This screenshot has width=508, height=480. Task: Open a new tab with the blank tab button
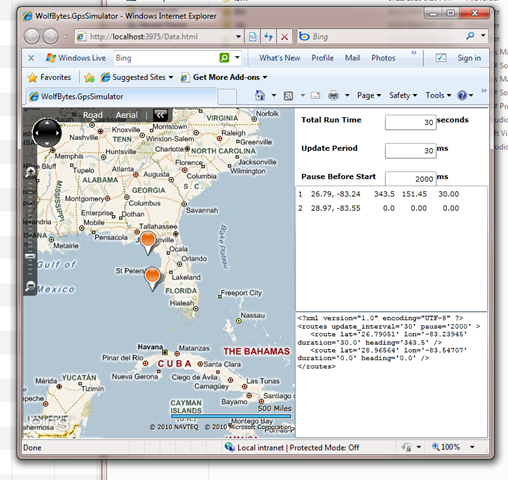pos(227,97)
